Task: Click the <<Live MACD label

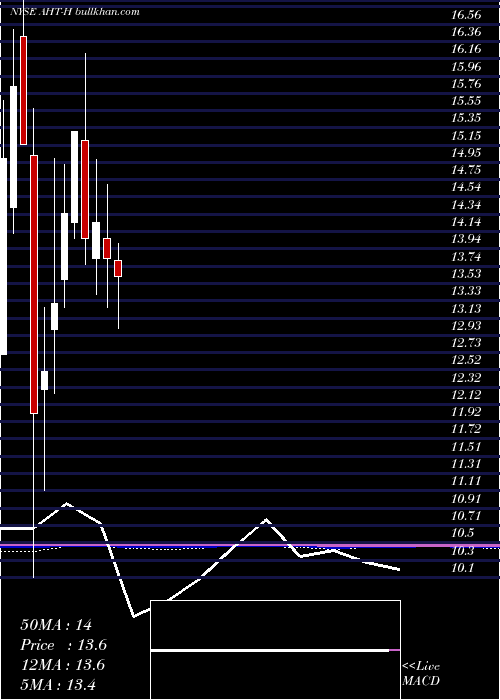Action: pyautogui.click(x=421, y=674)
